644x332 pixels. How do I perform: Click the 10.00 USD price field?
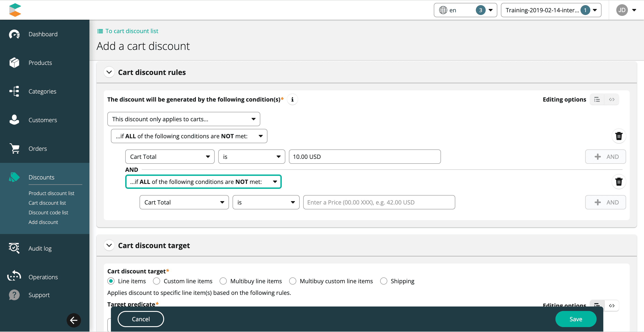(364, 156)
